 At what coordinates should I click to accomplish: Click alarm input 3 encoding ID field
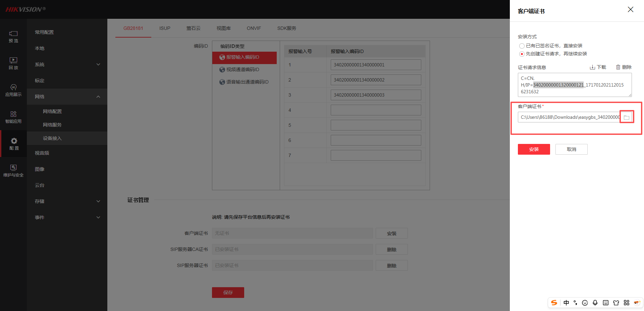click(x=376, y=95)
